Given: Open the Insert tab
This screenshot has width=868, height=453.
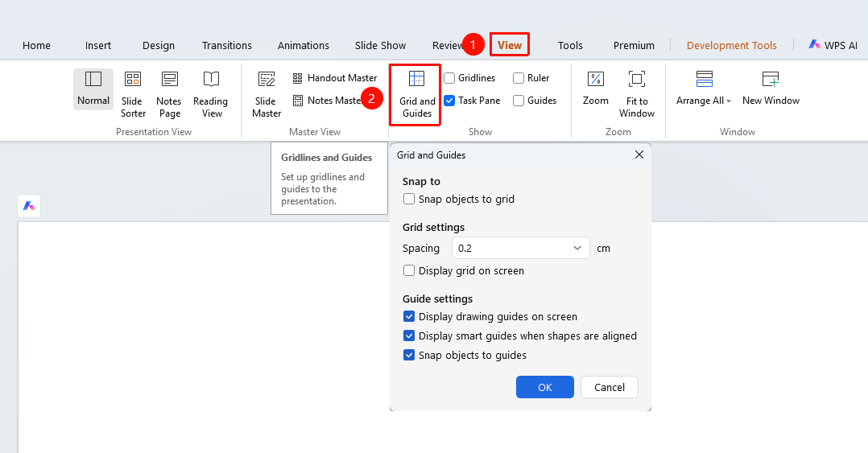Looking at the screenshot, I should point(98,45).
